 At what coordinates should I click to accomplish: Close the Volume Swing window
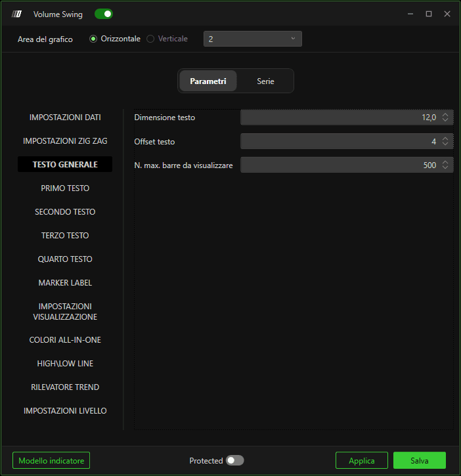[x=447, y=14]
